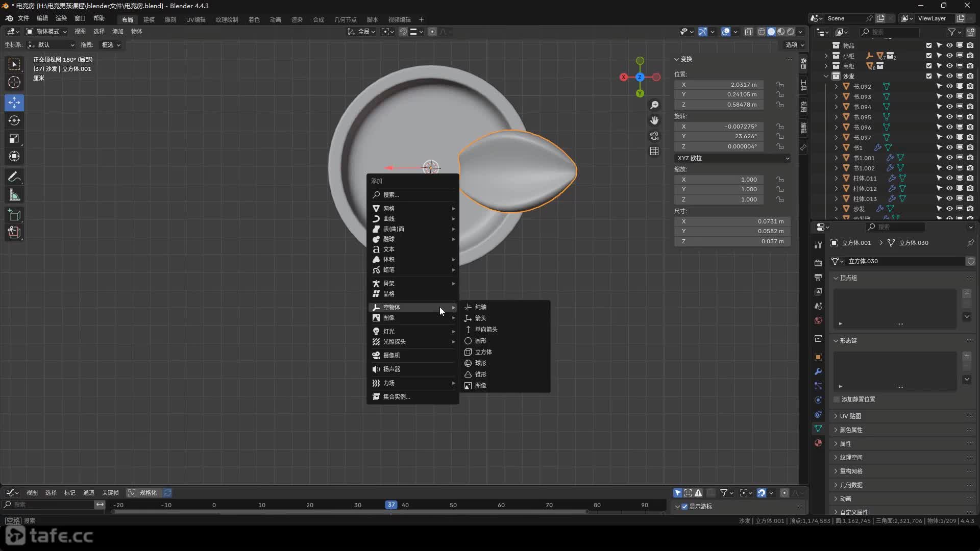Toggle camera view icon in viewport
980x551 pixels.
point(654,136)
